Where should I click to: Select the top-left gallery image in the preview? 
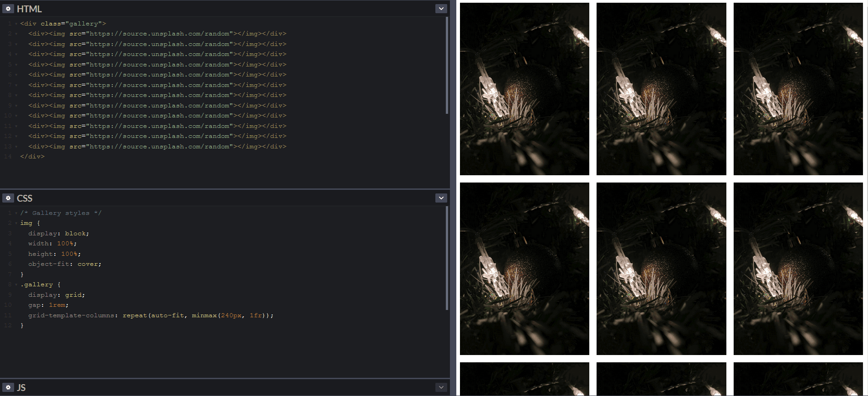pos(524,89)
